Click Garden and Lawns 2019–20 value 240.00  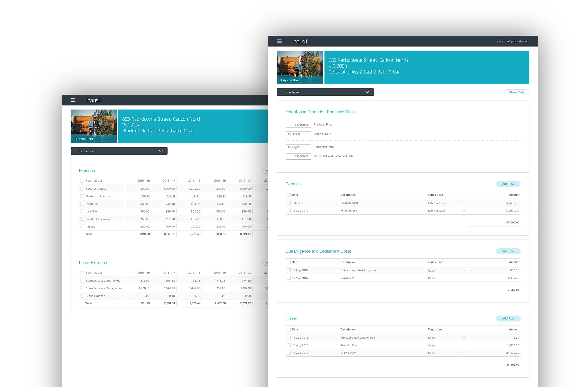coord(246,196)
